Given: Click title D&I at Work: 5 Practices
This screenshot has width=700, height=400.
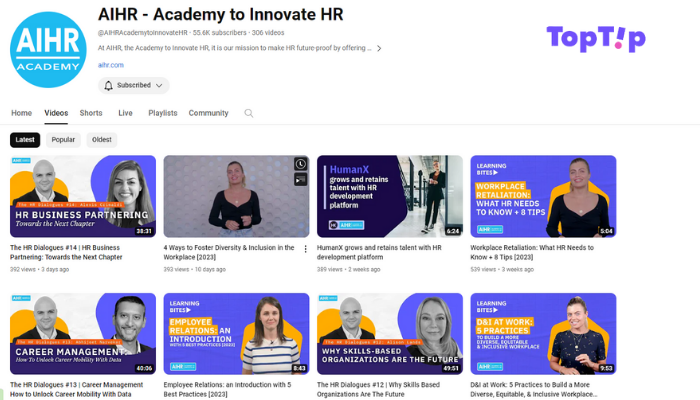Looking at the screenshot, I should click(x=533, y=389).
